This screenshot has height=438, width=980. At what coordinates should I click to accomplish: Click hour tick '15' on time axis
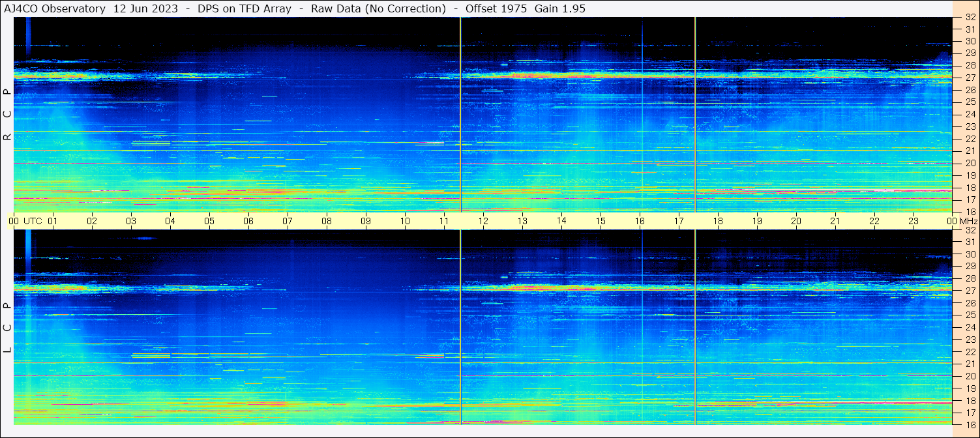pyautogui.click(x=601, y=221)
